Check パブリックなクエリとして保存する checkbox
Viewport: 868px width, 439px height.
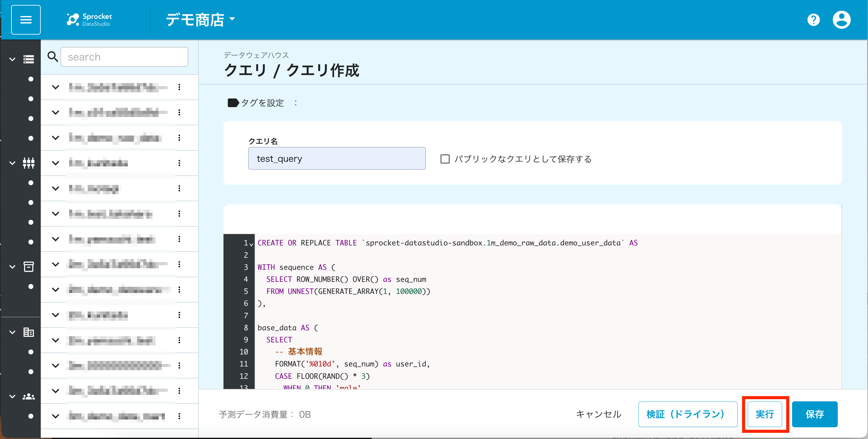(445, 159)
